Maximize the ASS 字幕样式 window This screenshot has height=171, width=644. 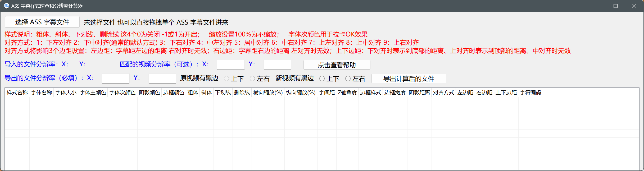point(615,6)
